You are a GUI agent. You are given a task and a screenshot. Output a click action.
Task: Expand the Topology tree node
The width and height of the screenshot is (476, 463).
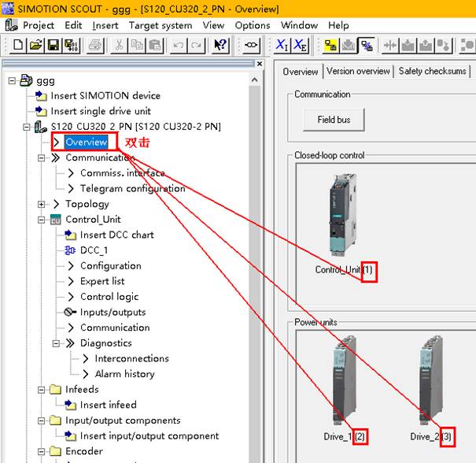[42, 204]
